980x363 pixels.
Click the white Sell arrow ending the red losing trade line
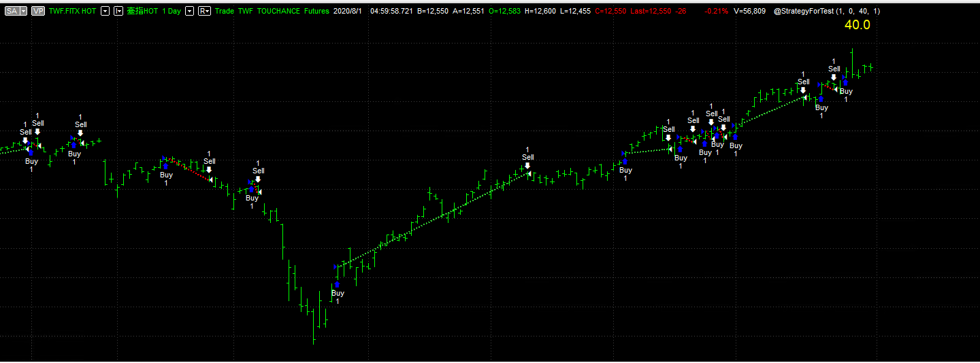pyautogui.click(x=209, y=169)
